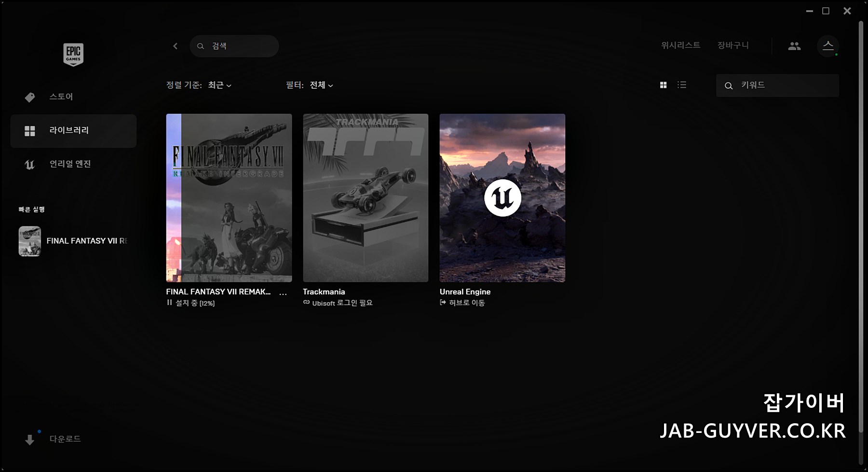868x472 pixels.
Task: Click the magnifier in 검색 box
Action: 201,46
